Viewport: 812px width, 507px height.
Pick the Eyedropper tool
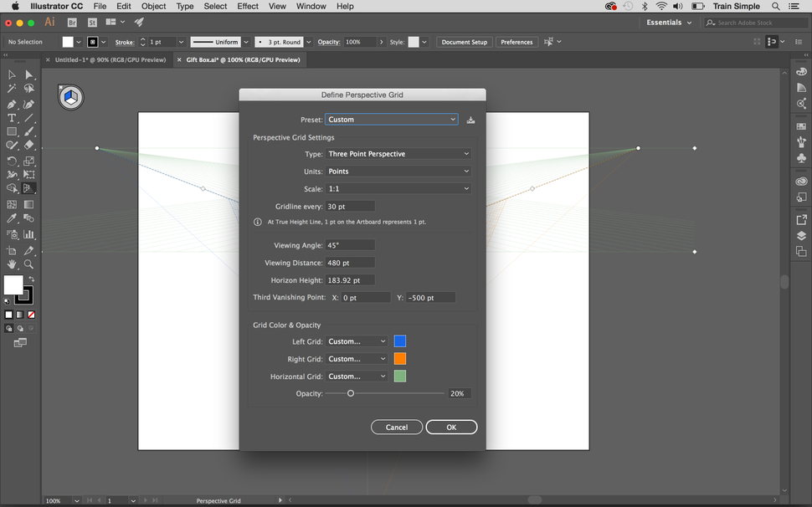[x=12, y=218]
